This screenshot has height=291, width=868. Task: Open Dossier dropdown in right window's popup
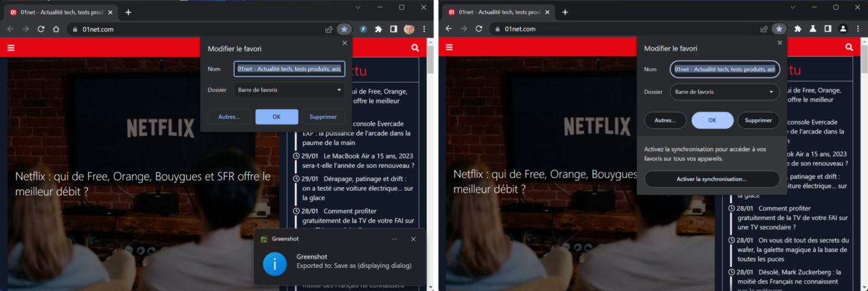(724, 92)
